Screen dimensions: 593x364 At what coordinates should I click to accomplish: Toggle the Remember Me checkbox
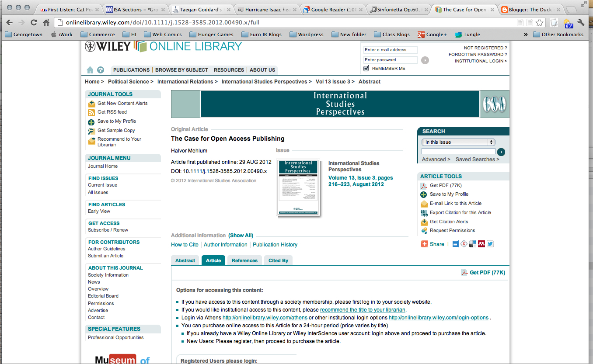pos(366,69)
